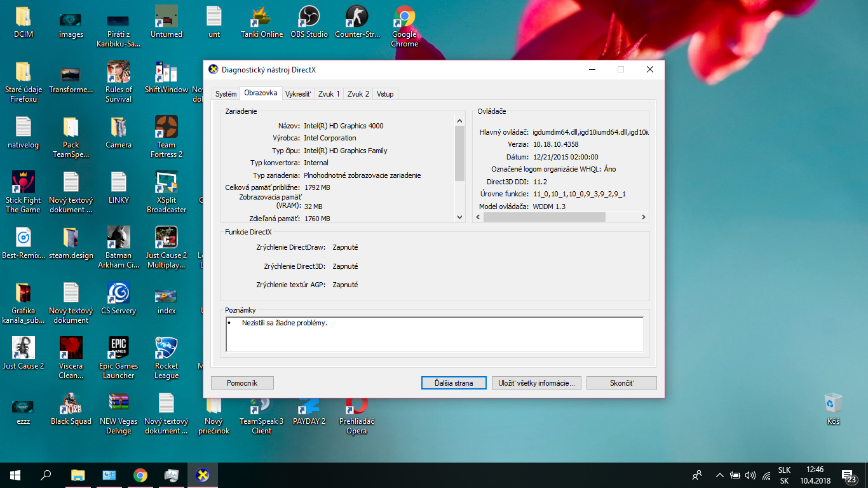Open Google Chrome desktop shortcut
Screen dimensions: 868x488
(x=405, y=27)
